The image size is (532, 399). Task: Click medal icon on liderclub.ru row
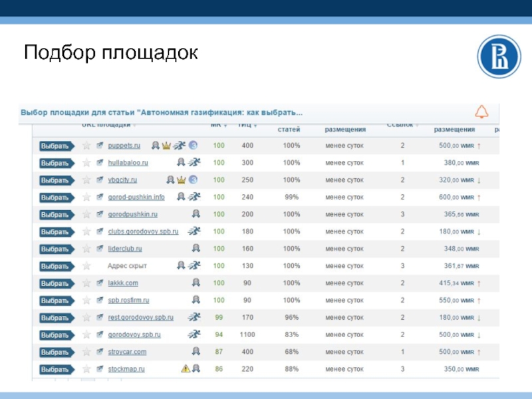[196, 248]
